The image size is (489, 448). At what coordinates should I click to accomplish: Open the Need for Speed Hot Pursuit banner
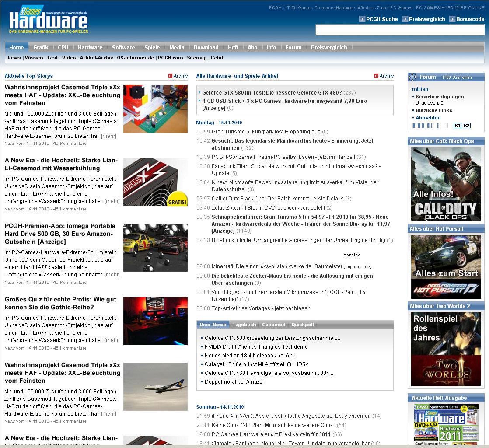(x=446, y=267)
